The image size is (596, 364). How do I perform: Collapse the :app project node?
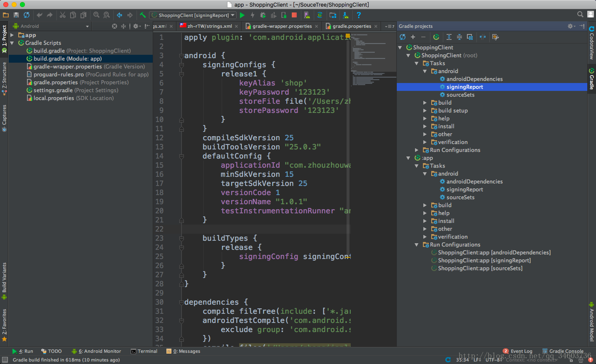408,158
